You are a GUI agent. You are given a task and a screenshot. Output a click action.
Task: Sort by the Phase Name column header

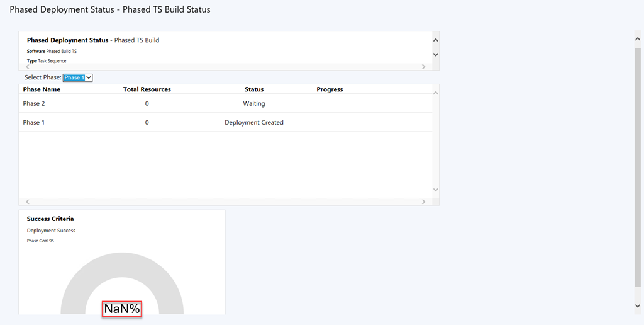click(x=42, y=89)
